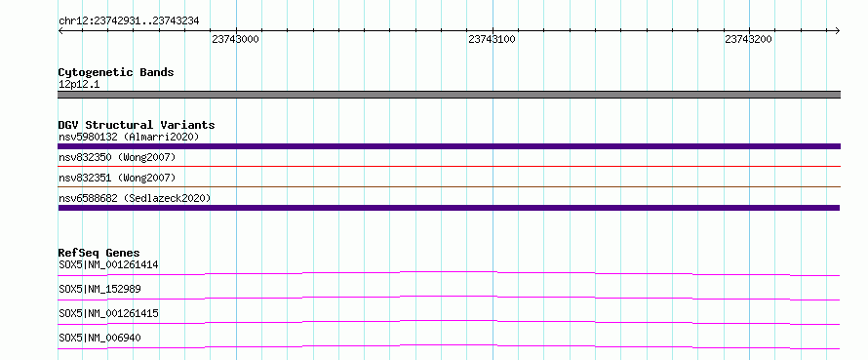This screenshot has width=868, height=360.
Task: Select the RefSeq Genes track title
Action: coord(99,253)
